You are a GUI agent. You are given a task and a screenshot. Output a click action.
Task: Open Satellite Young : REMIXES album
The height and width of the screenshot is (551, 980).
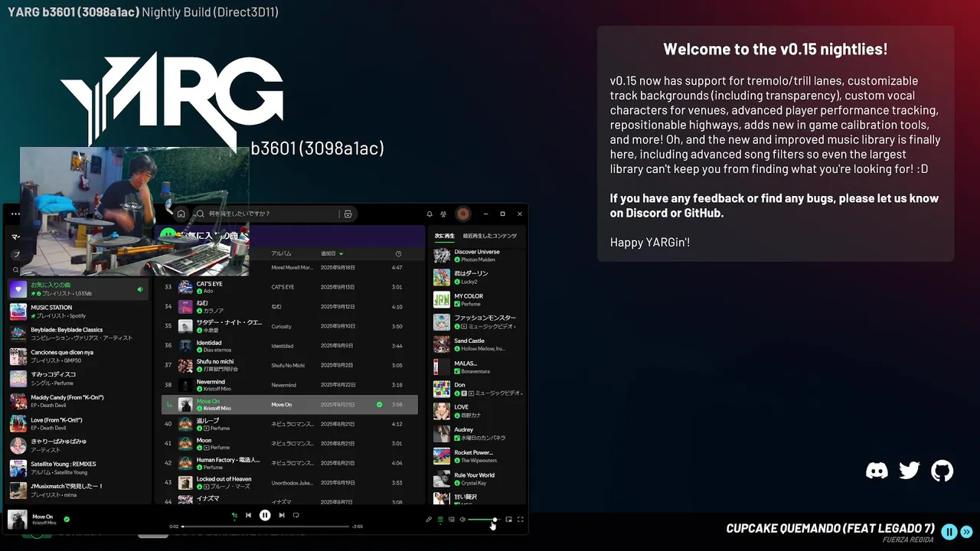click(x=79, y=468)
